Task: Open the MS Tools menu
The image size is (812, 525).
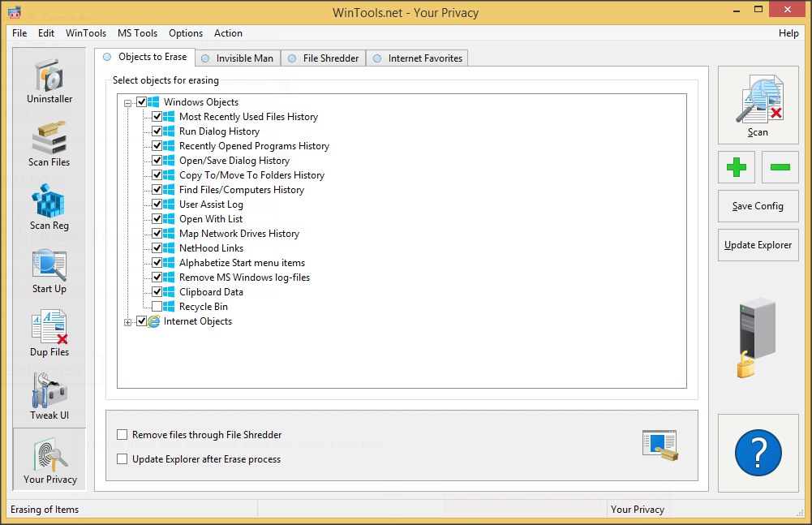Action: 137,33
